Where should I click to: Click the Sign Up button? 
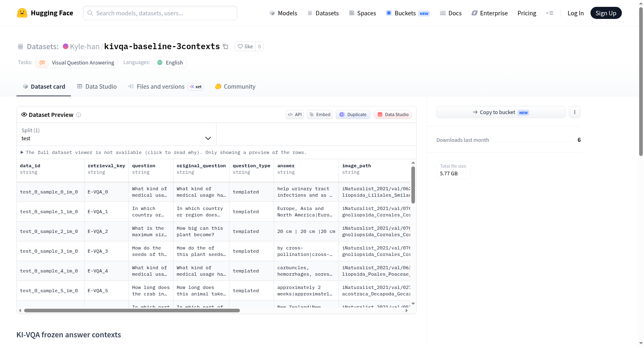coord(606,13)
